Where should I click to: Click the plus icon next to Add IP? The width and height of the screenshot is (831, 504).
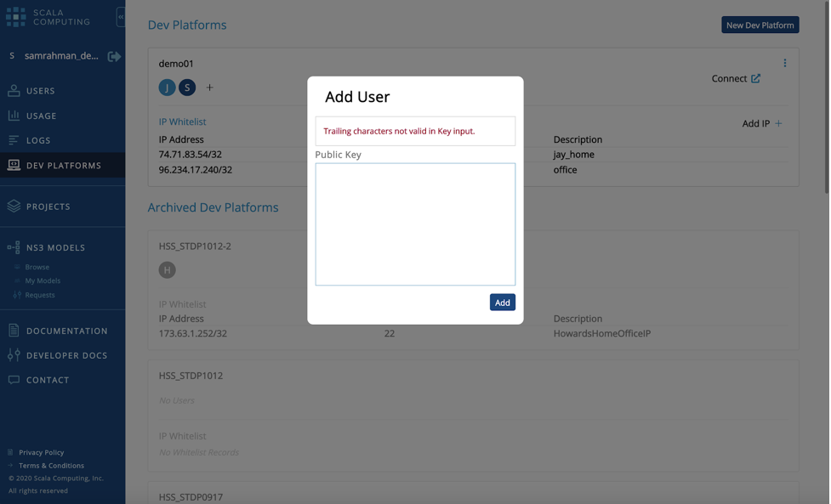[778, 123]
